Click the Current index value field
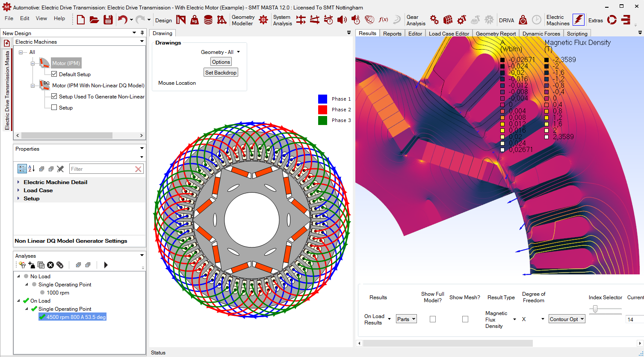This screenshot has width=644, height=357. pos(635,319)
